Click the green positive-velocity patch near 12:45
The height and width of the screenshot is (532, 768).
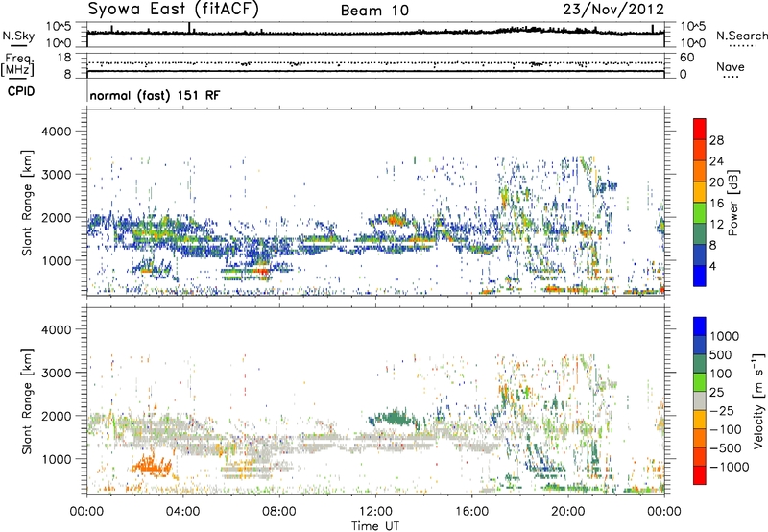click(x=395, y=418)
